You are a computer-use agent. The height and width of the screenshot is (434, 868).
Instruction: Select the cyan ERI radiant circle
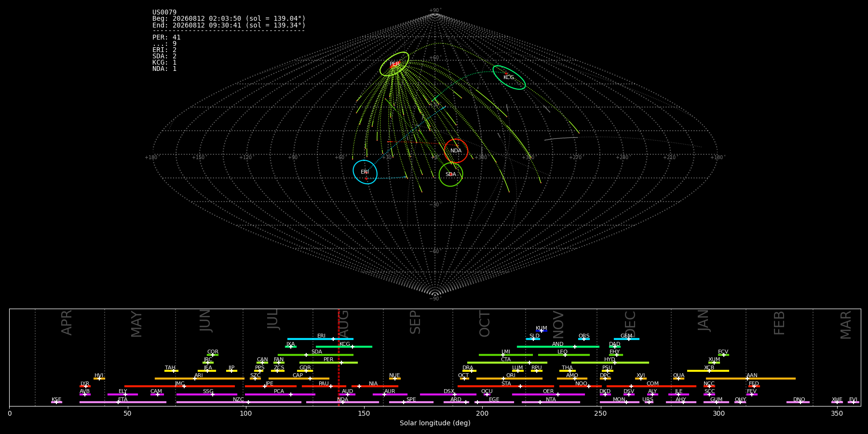click(365, 172)
